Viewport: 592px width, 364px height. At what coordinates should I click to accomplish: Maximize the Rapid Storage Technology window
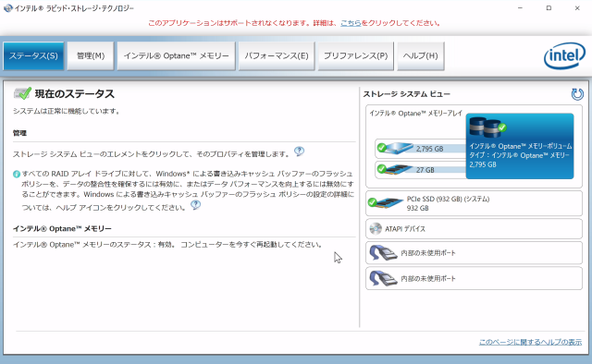(x=549, y=8)
